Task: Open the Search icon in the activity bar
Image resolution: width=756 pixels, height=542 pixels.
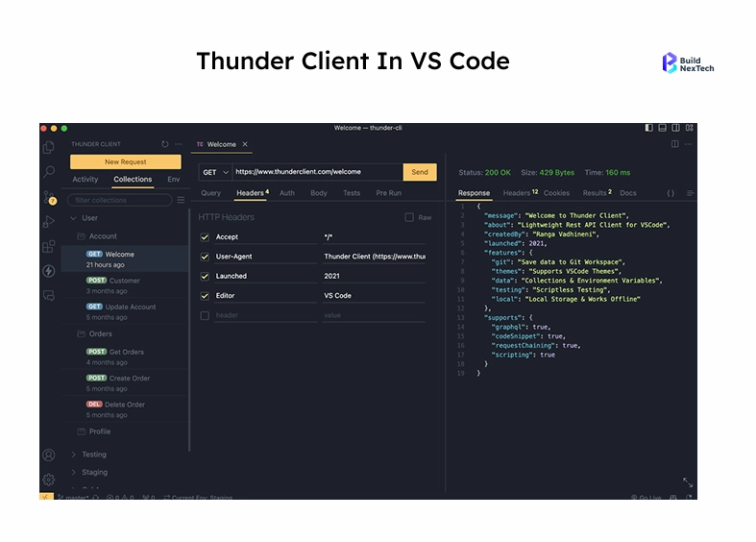Action: (49, 172)
